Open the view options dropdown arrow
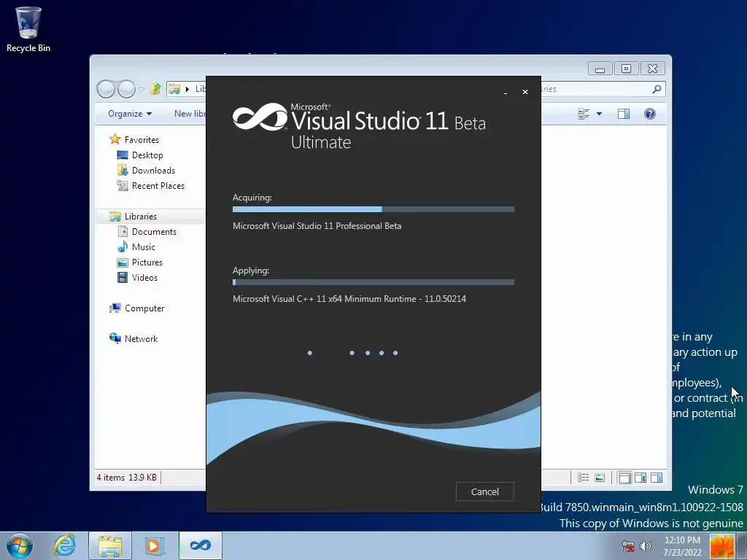This screenshot has width=747, height=560. click(x=600, y=114)
